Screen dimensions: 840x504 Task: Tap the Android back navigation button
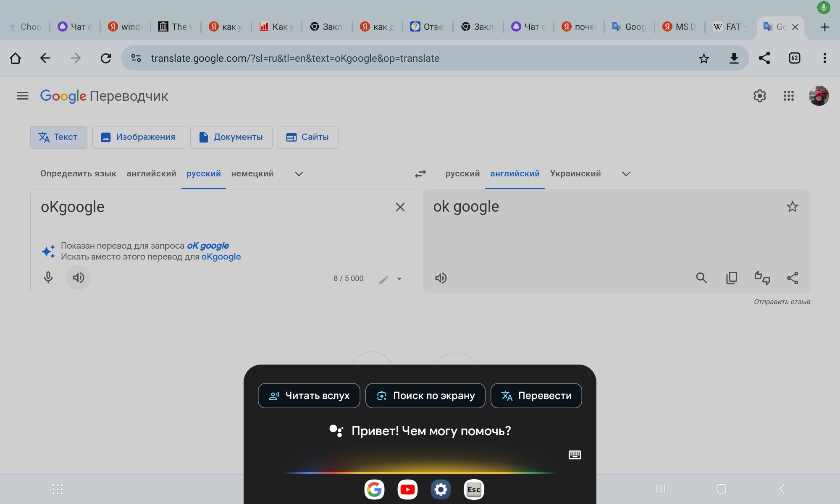(x=782, y=488)
